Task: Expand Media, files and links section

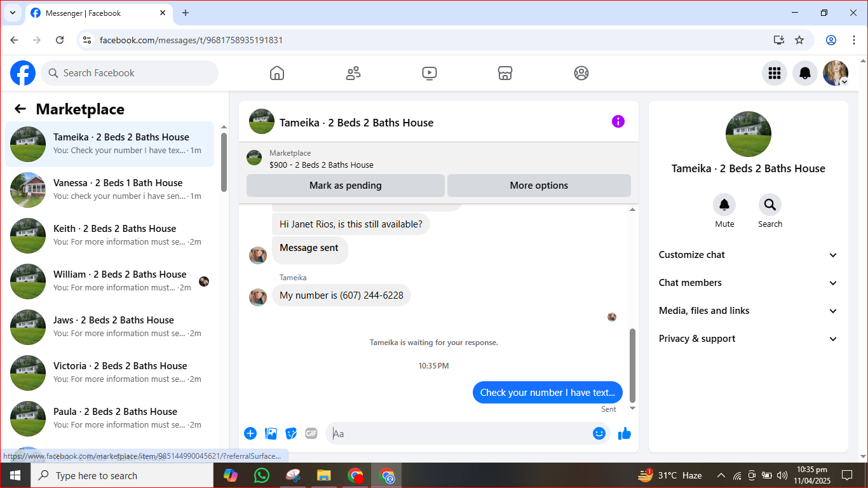Action: (749, 311)
